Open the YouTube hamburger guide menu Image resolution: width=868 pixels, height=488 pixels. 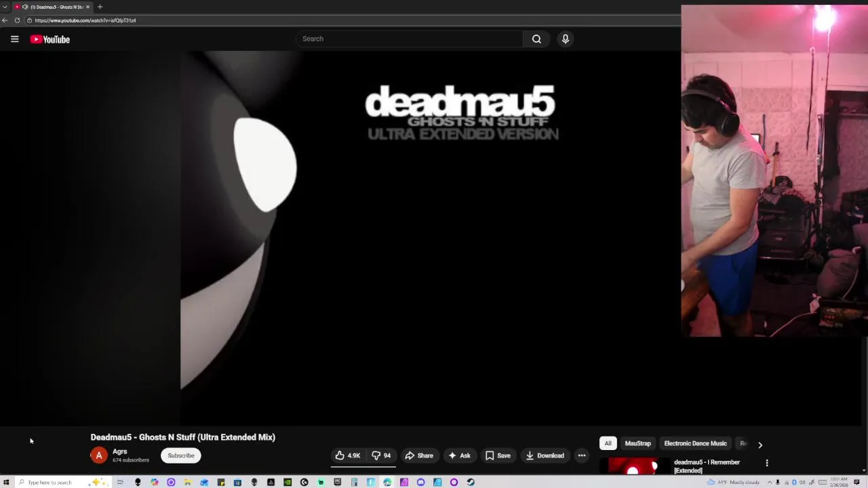coord(14,39)
